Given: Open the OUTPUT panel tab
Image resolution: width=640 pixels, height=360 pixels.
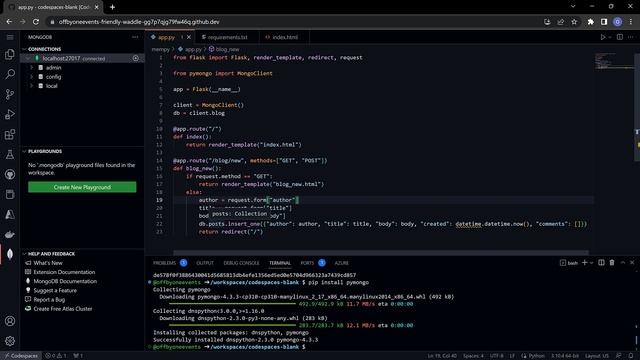Looking at the screenshot, I should 205,263.
